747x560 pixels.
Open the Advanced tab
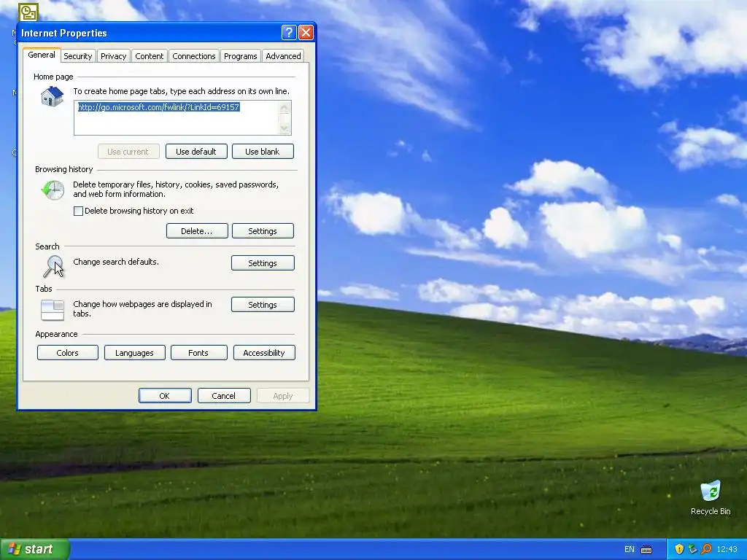(283, 56)
